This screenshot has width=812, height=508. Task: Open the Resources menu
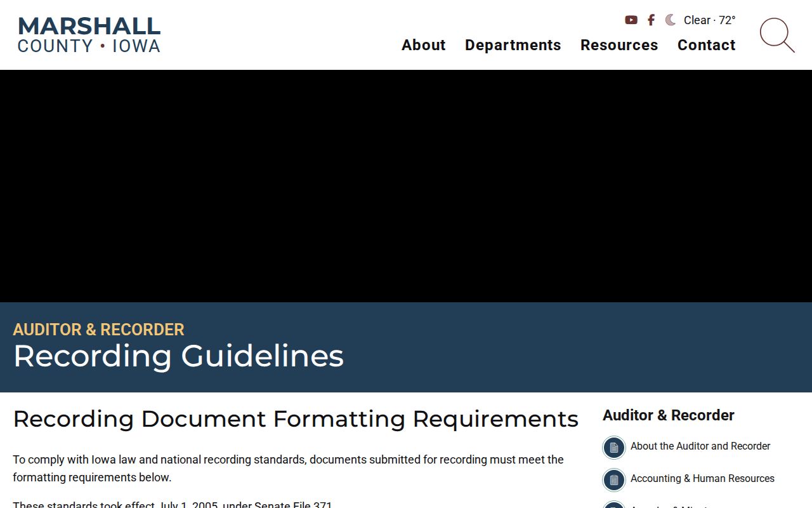coord(619,45)
